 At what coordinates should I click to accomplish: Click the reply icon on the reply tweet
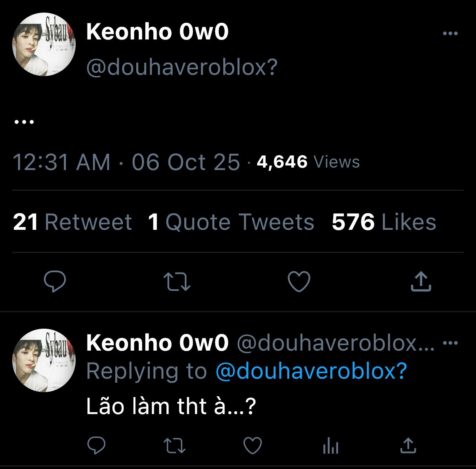pyautogui.click(x=96, y=446)
